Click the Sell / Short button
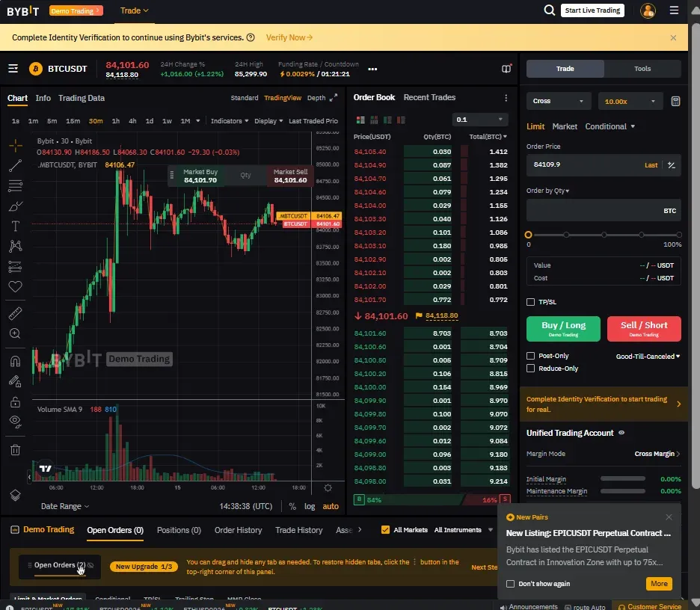The height and width of the screenshot is (610, 700). click(x=644, y=329)
